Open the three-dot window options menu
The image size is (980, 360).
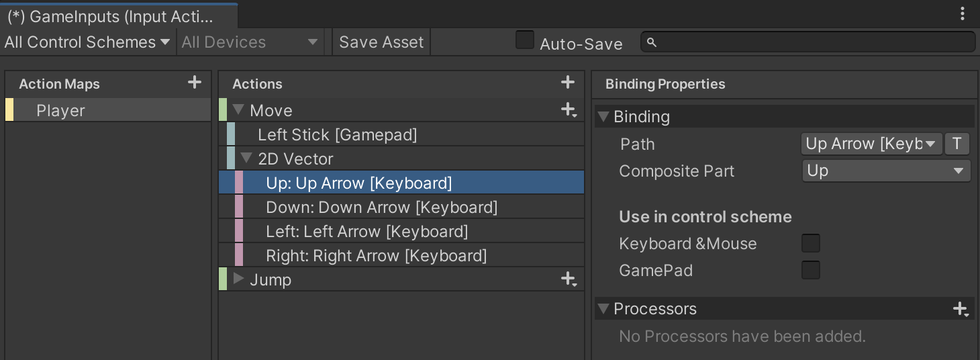point(963,13)
